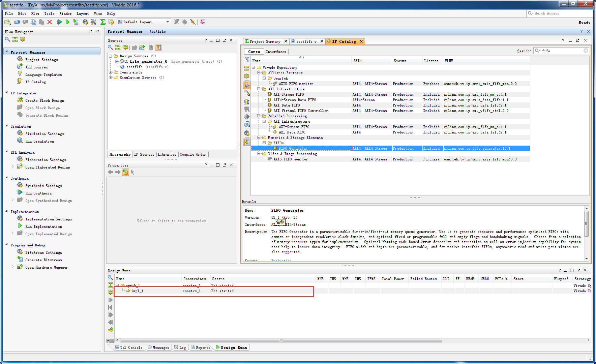Viewport: 596px width, 364px height.
Task: Click Add Sources icon in Sources toolbar
Action: (142, 48)
